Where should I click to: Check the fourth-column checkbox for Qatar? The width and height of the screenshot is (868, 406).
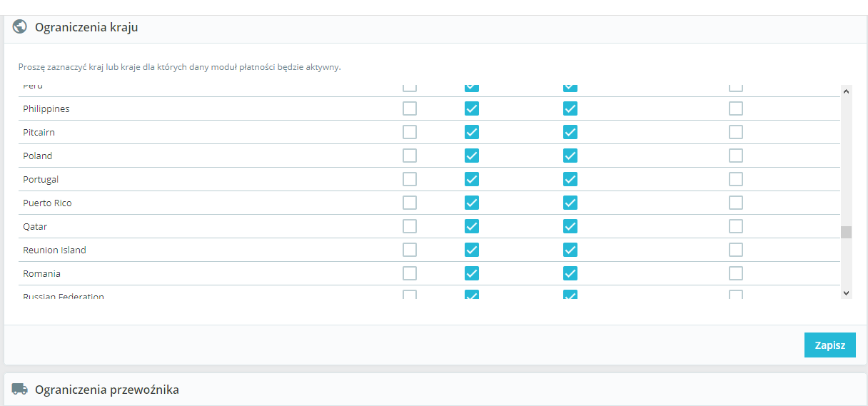736,226
